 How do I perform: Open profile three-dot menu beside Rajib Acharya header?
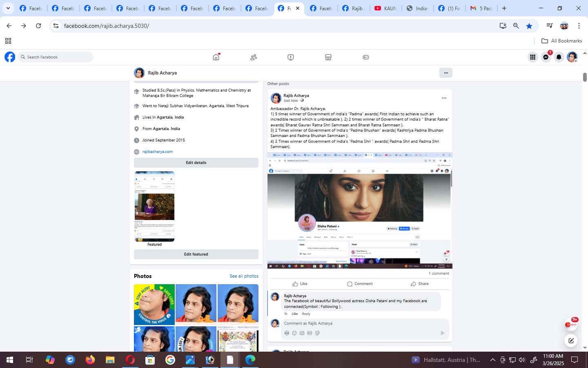(x=446, y=73)
